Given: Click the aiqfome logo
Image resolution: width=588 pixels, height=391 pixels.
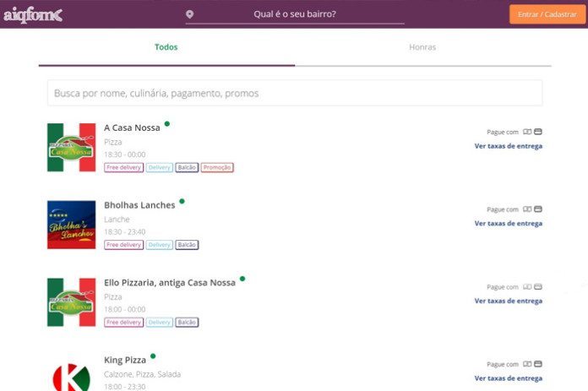Looking at the screenshot, I should pos(33,15).
